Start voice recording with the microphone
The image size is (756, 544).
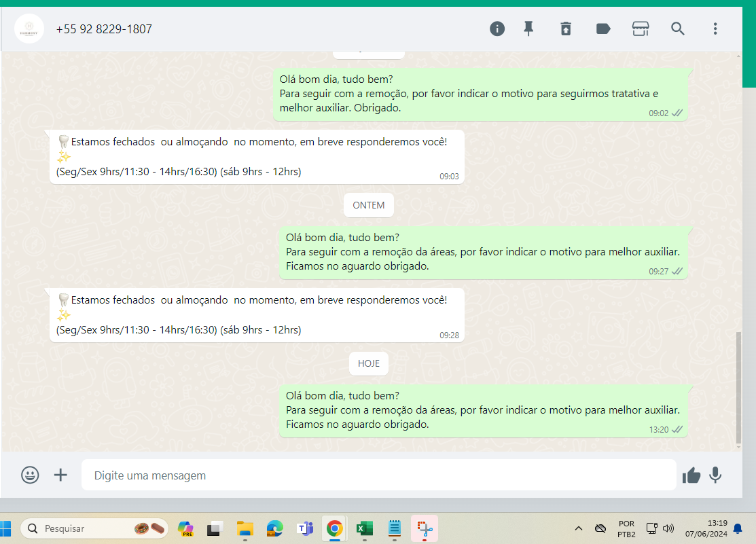point(715,475)
